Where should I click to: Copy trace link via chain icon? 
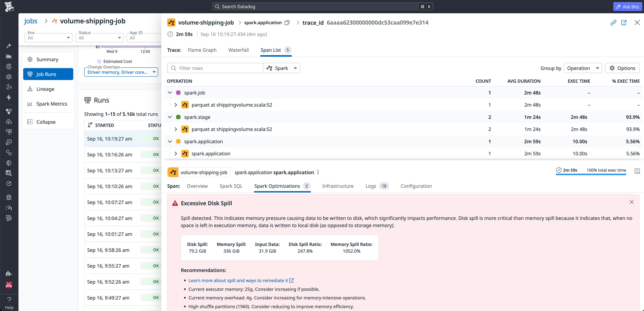(613, 23)
